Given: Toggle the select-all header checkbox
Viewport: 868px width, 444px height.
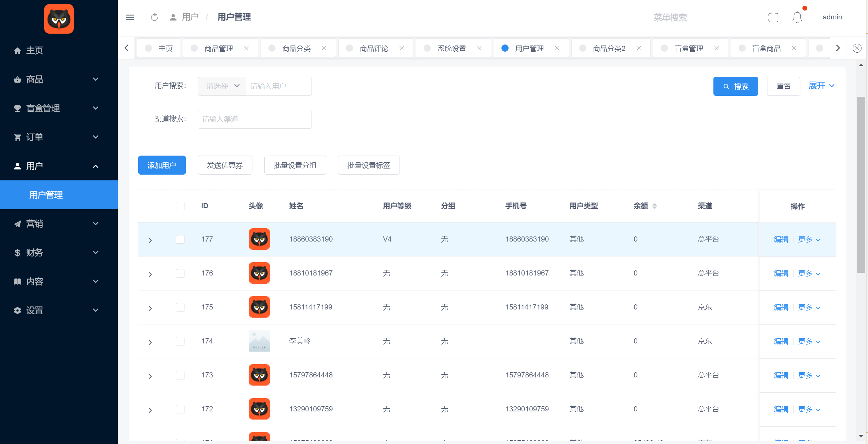Looking at the screenshot, I should tap(180, 206).
